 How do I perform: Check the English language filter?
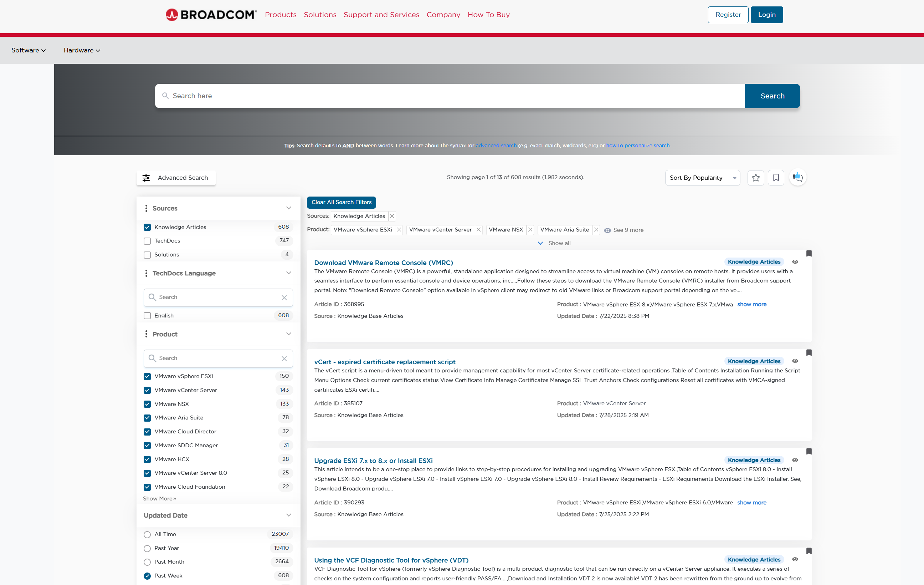[x=147, y=316]
